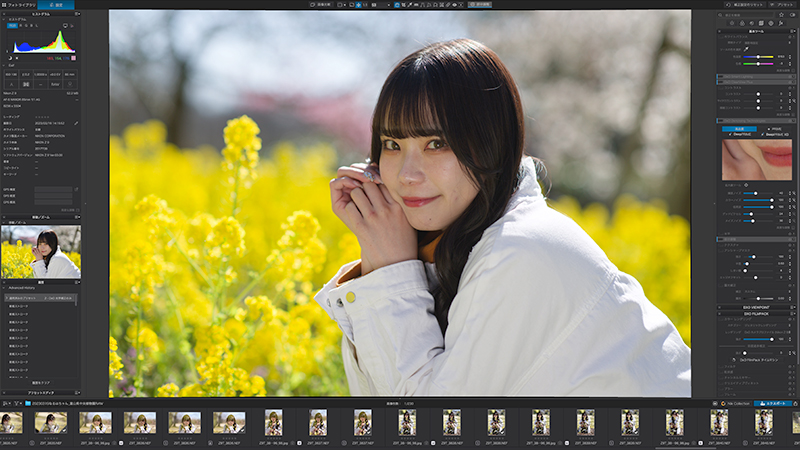This screenshot has height=450, width=800.
Task: Pick the white balance eyedropper tool
Action: pyautogui.click(x=746, y=49)
